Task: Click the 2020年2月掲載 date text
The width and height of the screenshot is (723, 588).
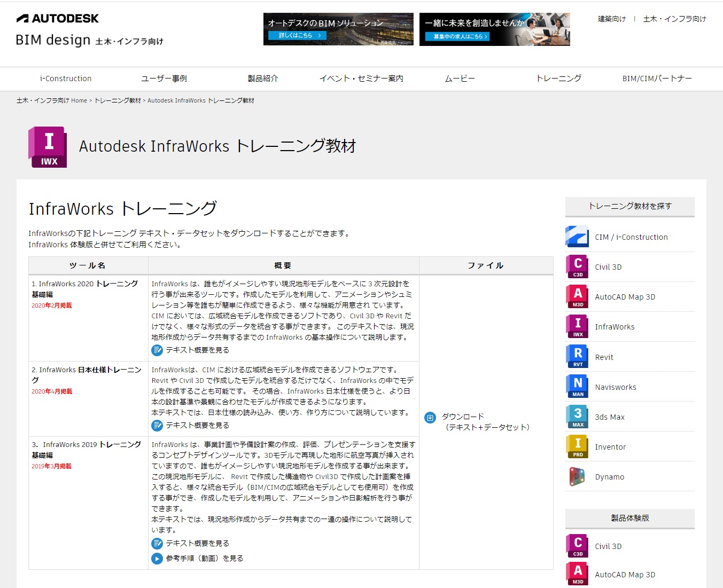Action: coord(51,305)
